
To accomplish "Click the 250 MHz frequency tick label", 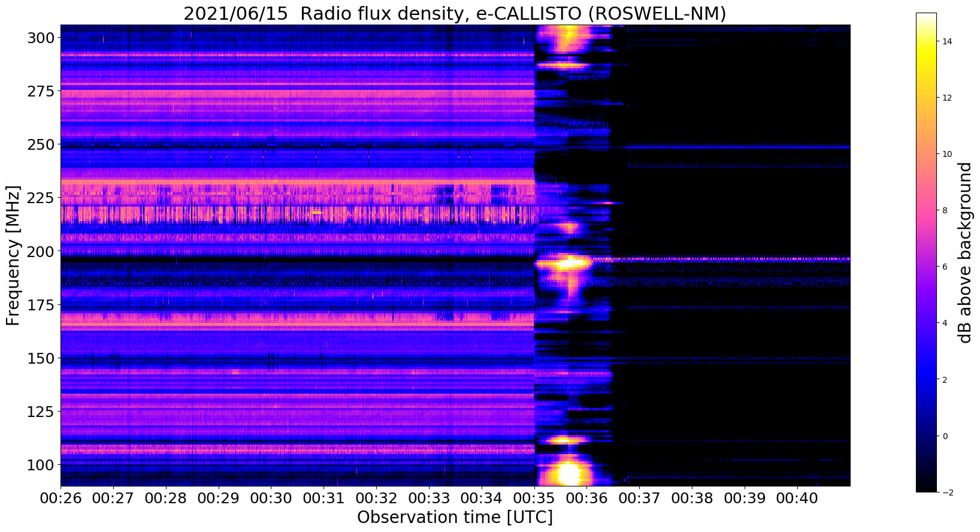I will (x=41, y=144).
